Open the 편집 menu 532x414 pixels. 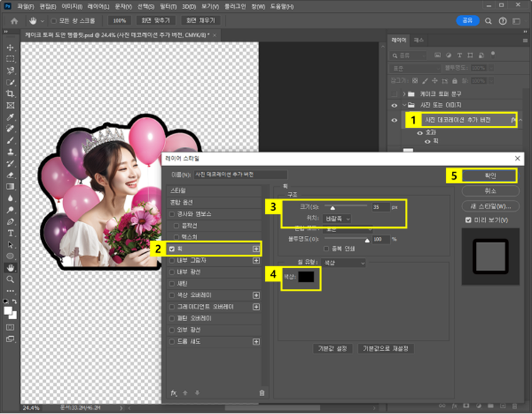click(x=48, y=6)
